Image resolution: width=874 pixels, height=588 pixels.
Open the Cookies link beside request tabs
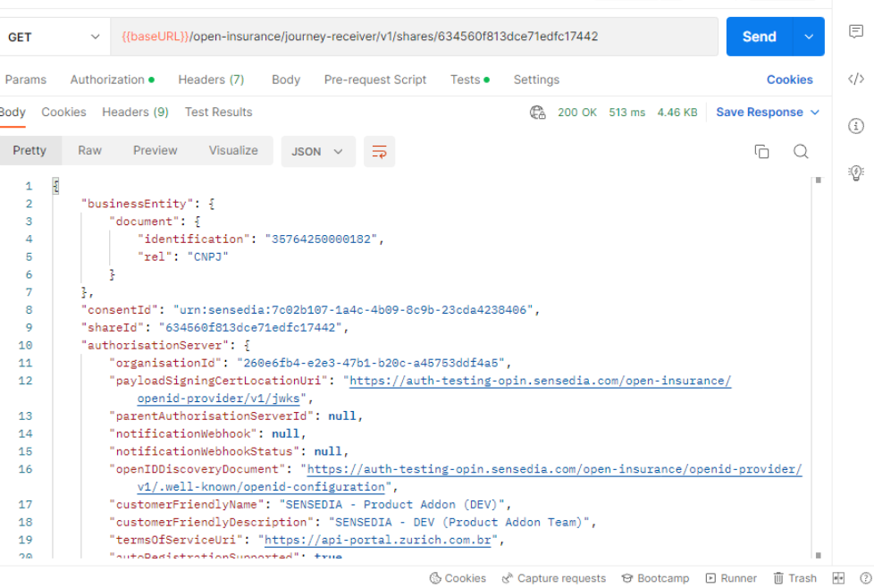click(789, 80)
